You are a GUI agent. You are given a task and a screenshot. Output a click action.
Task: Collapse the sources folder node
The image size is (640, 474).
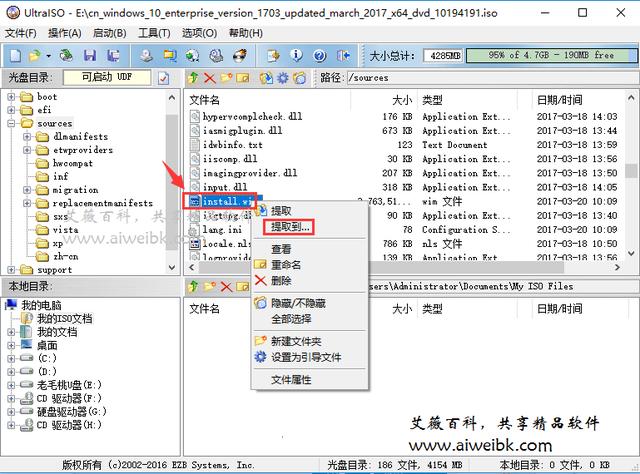click(x=11, y=123)
